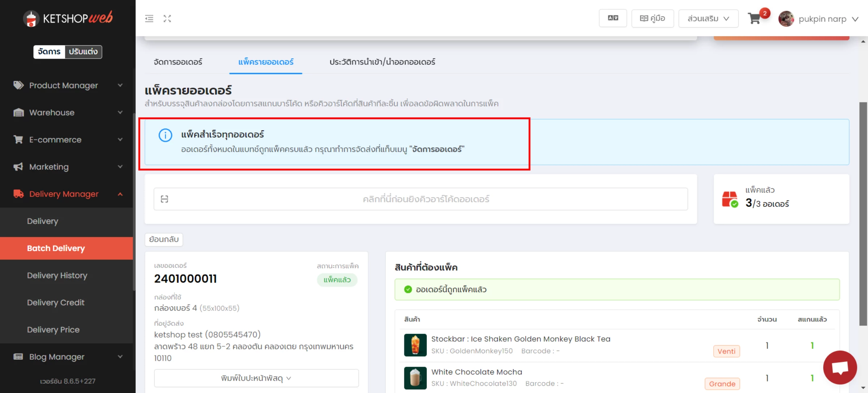Click the ย้อนกลับ button
868x393 pixels.
(x=164, y=239)
